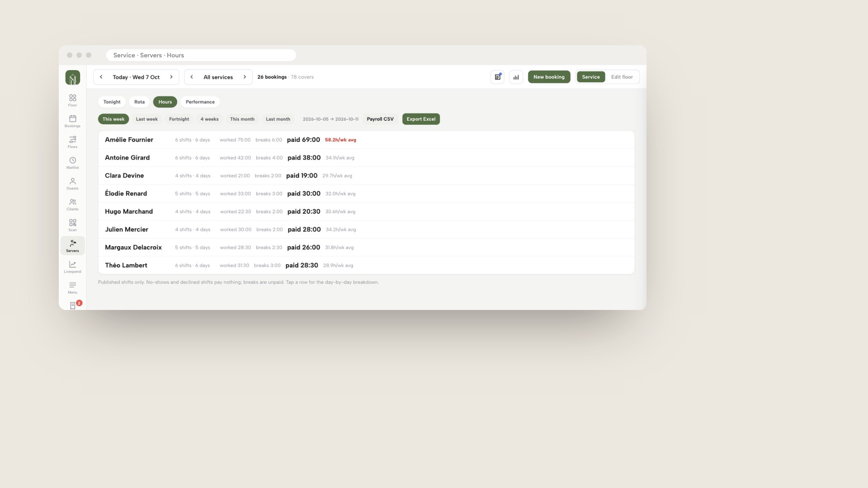Expand Théo Lambert's hours row
The height and width of the screenshot is (488, 868).
366,266
